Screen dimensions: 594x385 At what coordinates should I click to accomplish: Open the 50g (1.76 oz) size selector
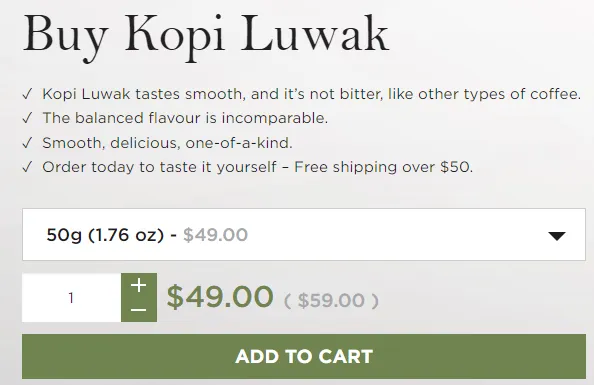pos(304,235)
